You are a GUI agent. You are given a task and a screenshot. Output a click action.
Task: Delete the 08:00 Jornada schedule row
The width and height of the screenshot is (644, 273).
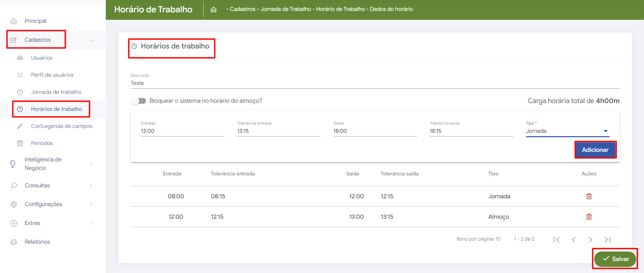[589, 196]
